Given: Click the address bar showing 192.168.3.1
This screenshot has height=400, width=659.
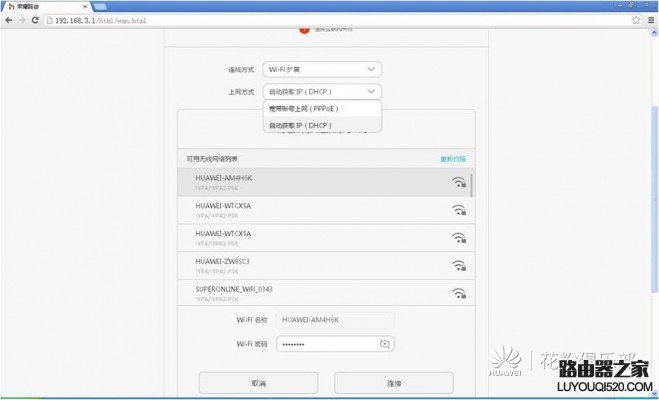Looking at the screenshot, I should pos(336,20).
